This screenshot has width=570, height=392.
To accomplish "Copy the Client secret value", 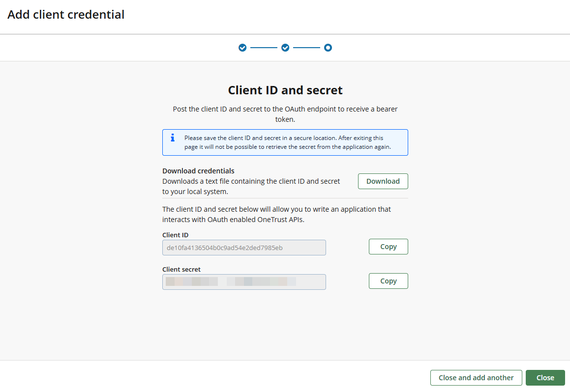I will pyautogui.click(x=388, y=280).
